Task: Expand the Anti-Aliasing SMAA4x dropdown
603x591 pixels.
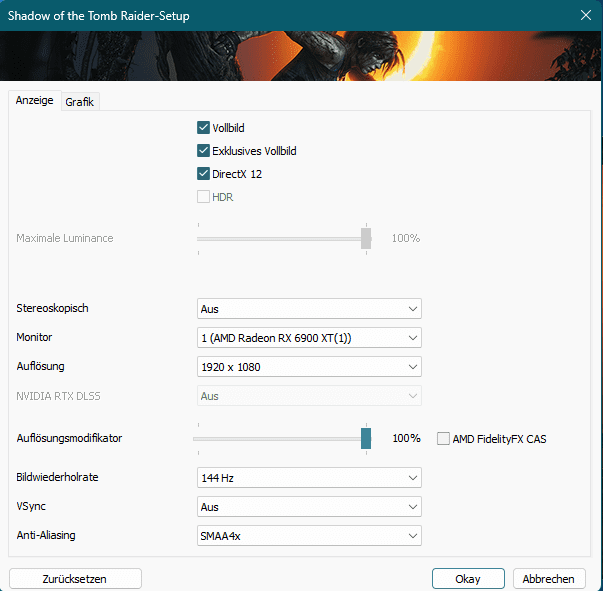Action: click(309, 536)
